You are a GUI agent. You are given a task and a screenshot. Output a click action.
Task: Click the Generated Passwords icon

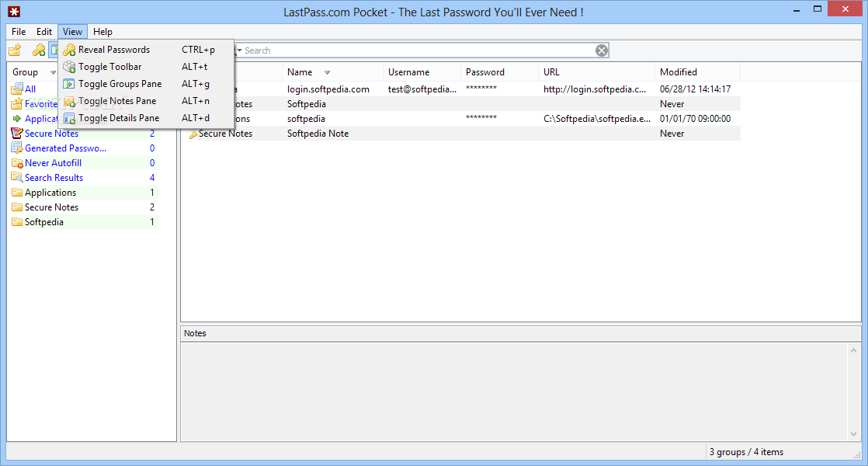pyautogui.click(x=17, y=148)
